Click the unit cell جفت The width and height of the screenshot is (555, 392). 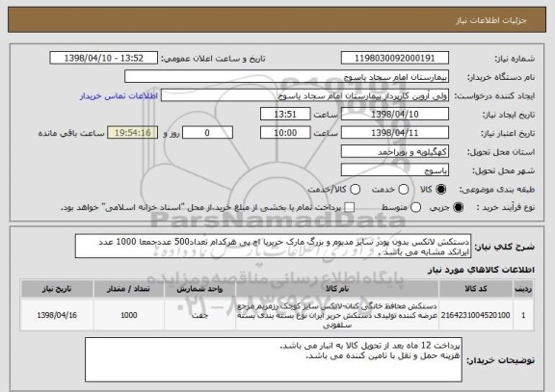pyautogui.click(x=199, y=315)
